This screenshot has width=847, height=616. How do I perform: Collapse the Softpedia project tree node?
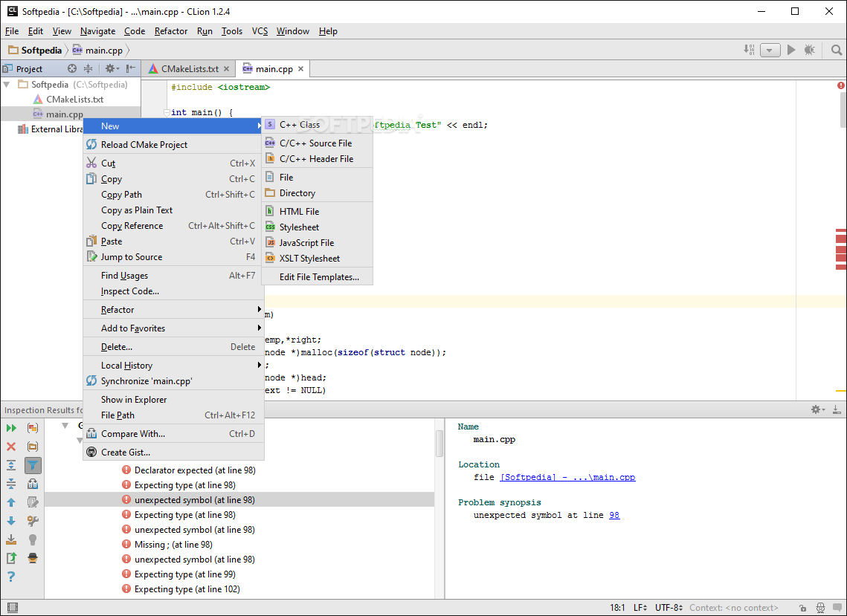pos(7,84)
